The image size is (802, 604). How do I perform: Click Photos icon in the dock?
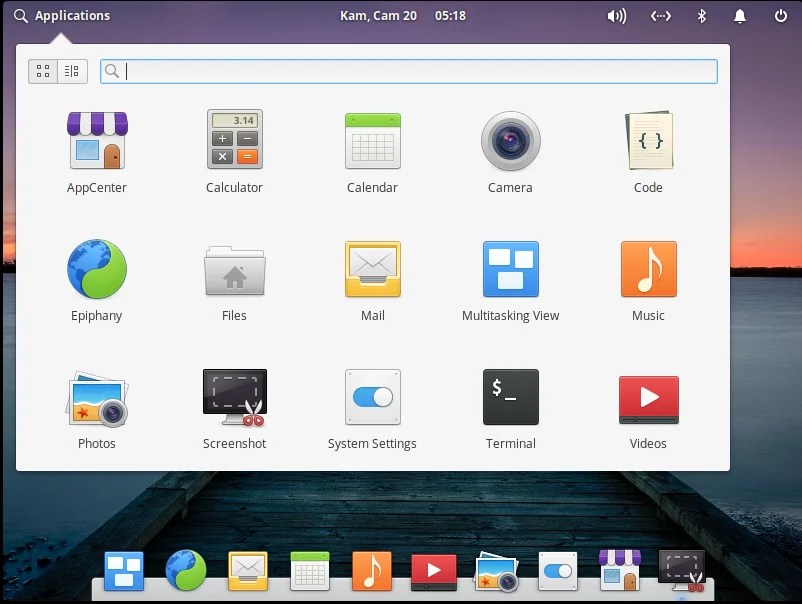496,572
